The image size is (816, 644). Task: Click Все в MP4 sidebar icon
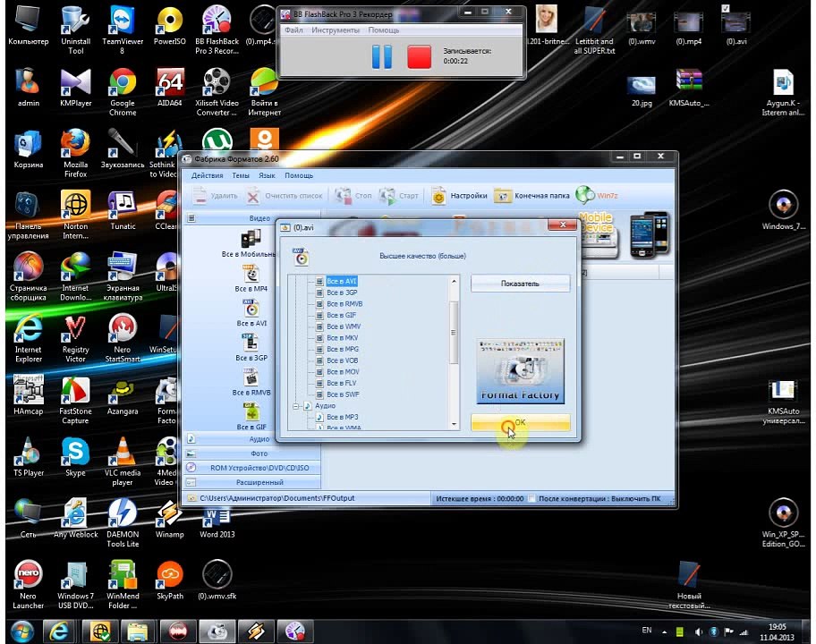click(x=251, y=278)
